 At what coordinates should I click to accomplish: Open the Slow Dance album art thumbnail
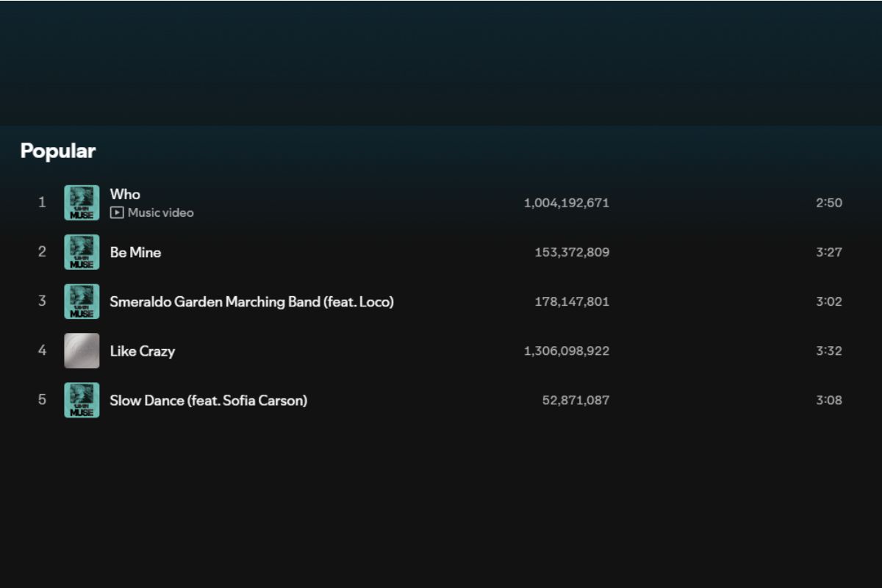click(x=82, y=400)
